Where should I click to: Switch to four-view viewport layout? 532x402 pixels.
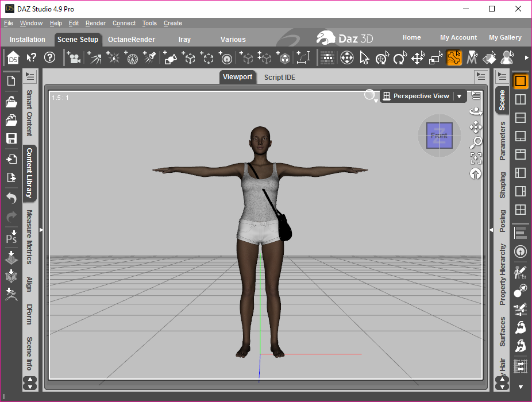[521, 210]
